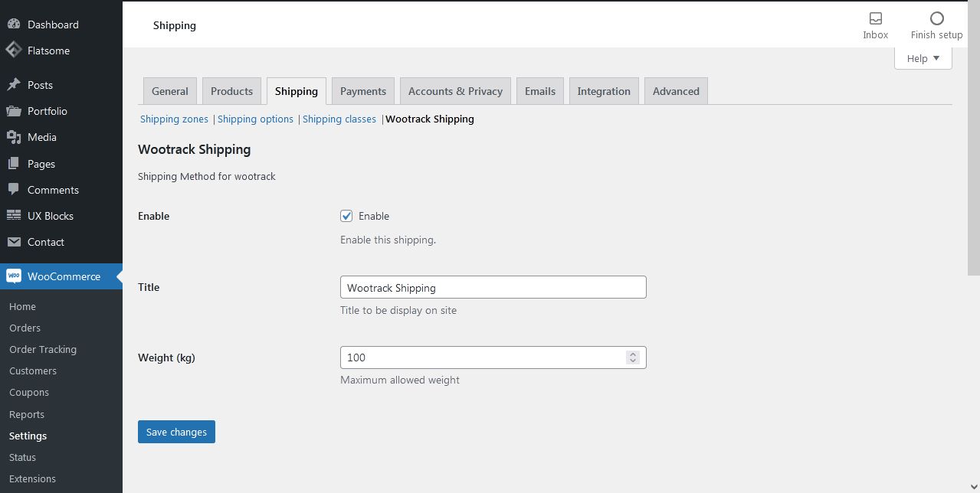This screenshot has width=980, height=493.
Task: Switch to the Payments tab
Action: point(363,91)
